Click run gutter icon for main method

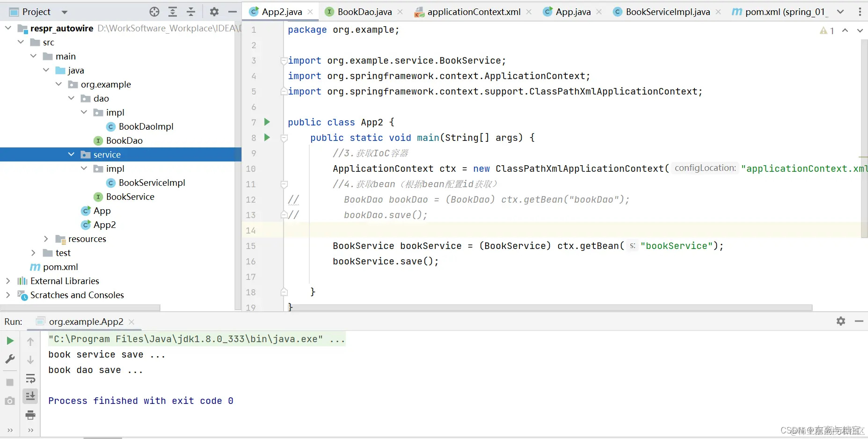coord(267,138)
